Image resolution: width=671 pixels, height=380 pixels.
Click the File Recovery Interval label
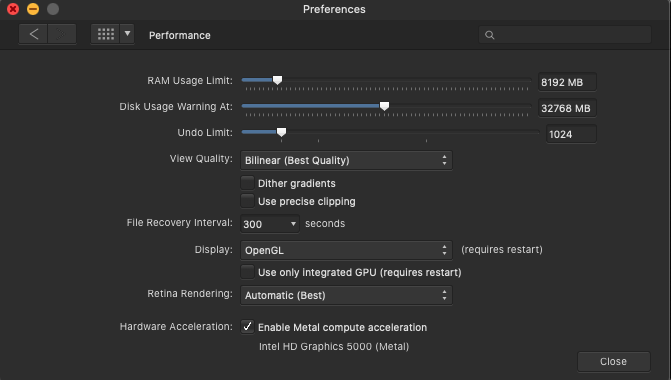[x=180, y=223]
